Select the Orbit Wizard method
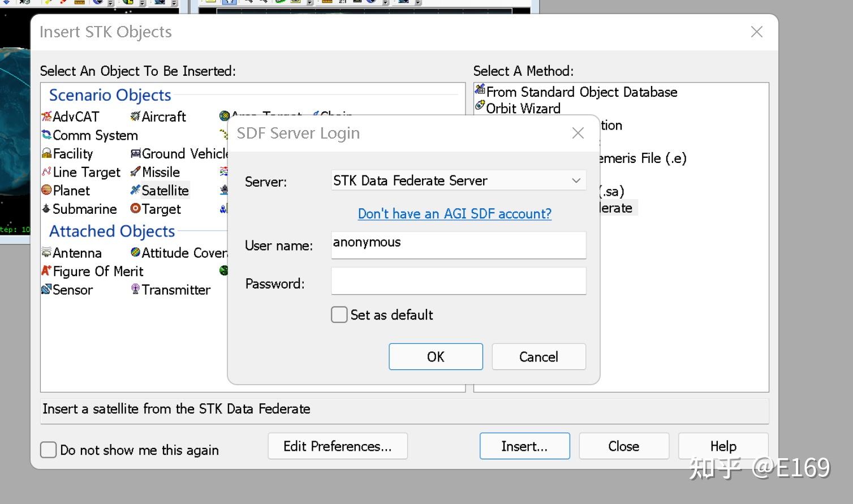The height and width of the screenshot is (504, 853). 518,108
